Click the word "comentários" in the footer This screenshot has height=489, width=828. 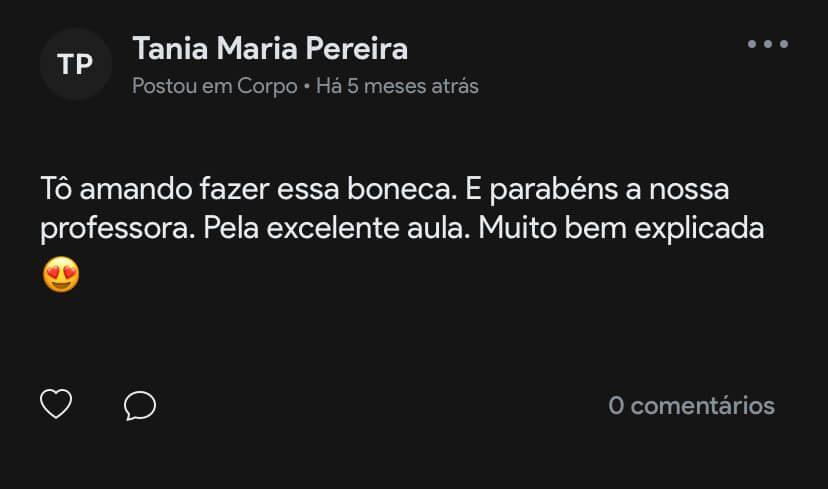703,406
